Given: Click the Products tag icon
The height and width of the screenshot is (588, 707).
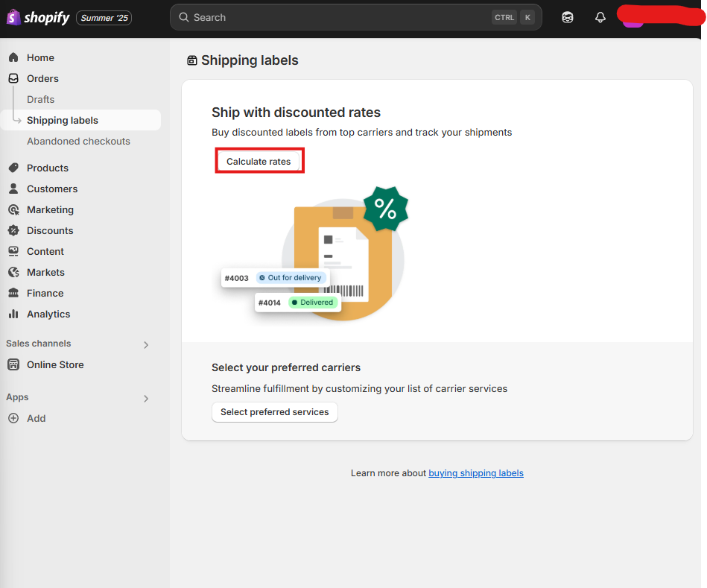Looking at the screenshot, I should click(13, 168).
